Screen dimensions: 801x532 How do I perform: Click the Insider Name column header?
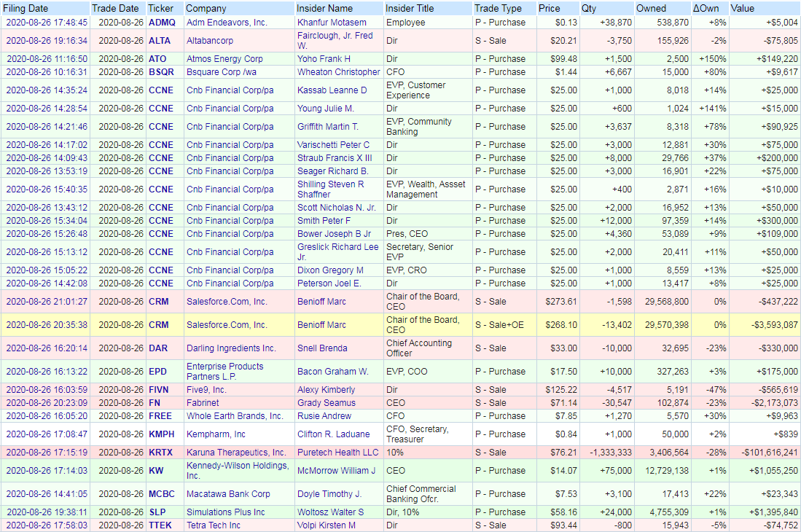click(325, 8)
